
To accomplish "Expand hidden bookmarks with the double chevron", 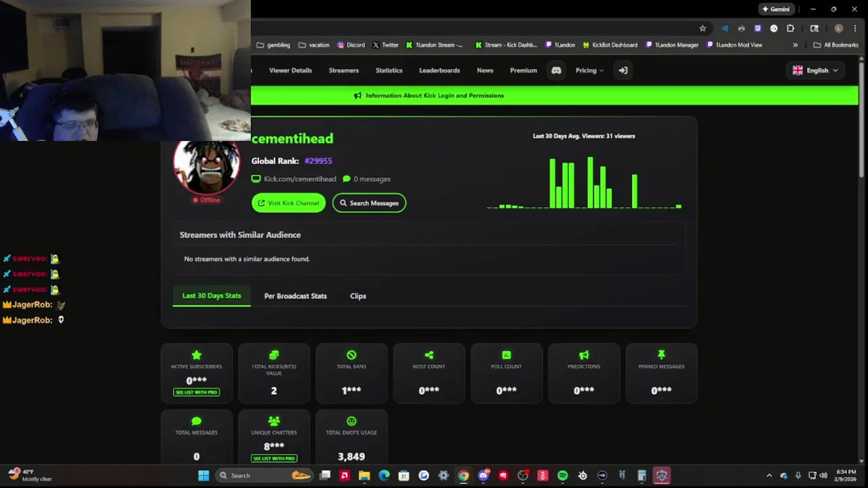I will [795, 45].
